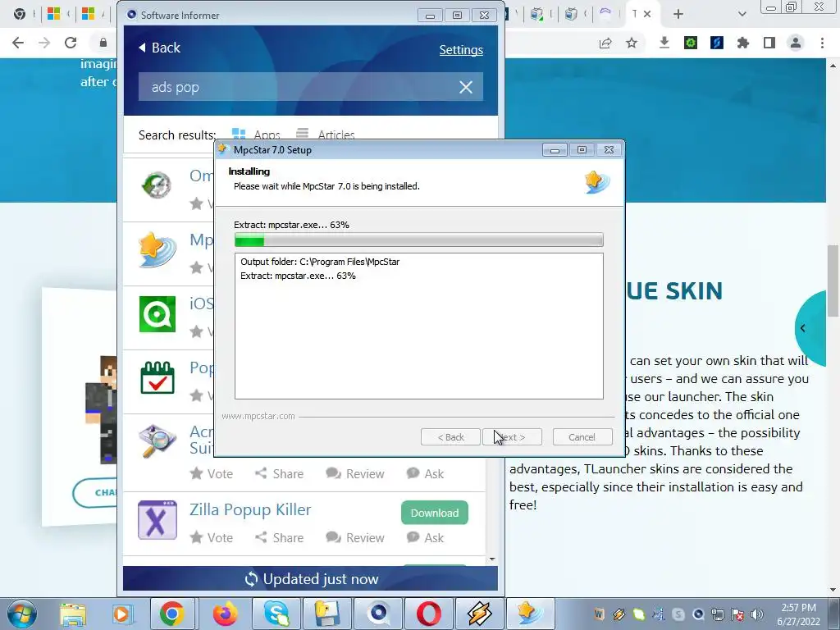
Task: Click the green extension icon in Chrome
Action: tap(691, 43)
